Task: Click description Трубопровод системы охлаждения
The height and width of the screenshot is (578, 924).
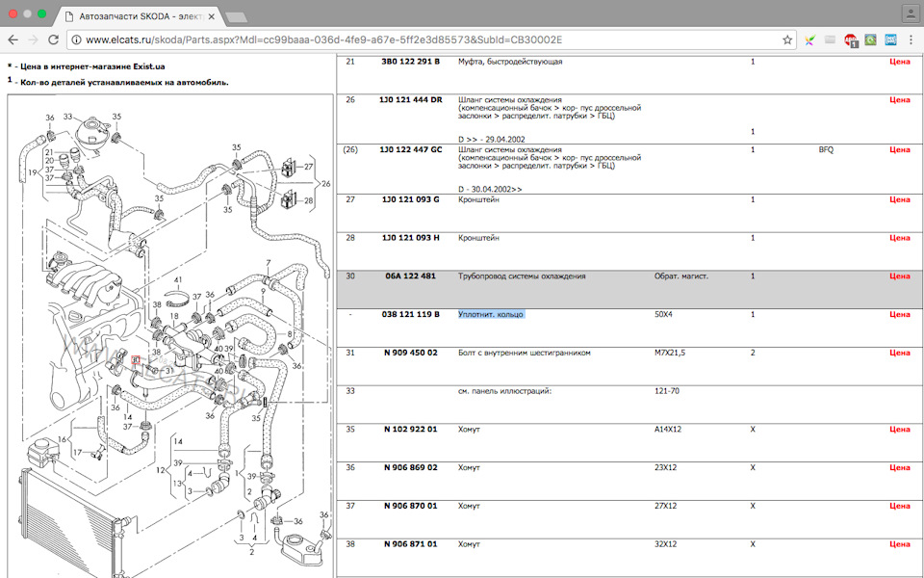Action: click(522, 276)
